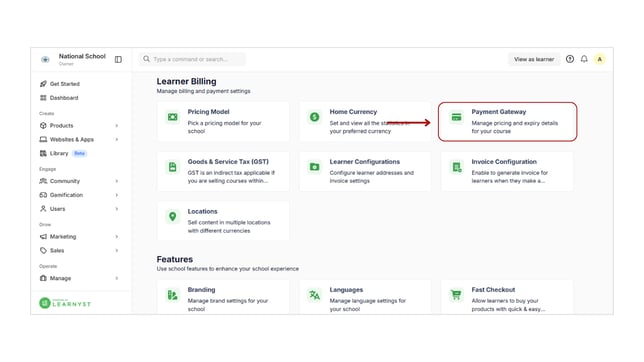Select Manage menu item label
The image size is (644, 362).
coord(60,279)
